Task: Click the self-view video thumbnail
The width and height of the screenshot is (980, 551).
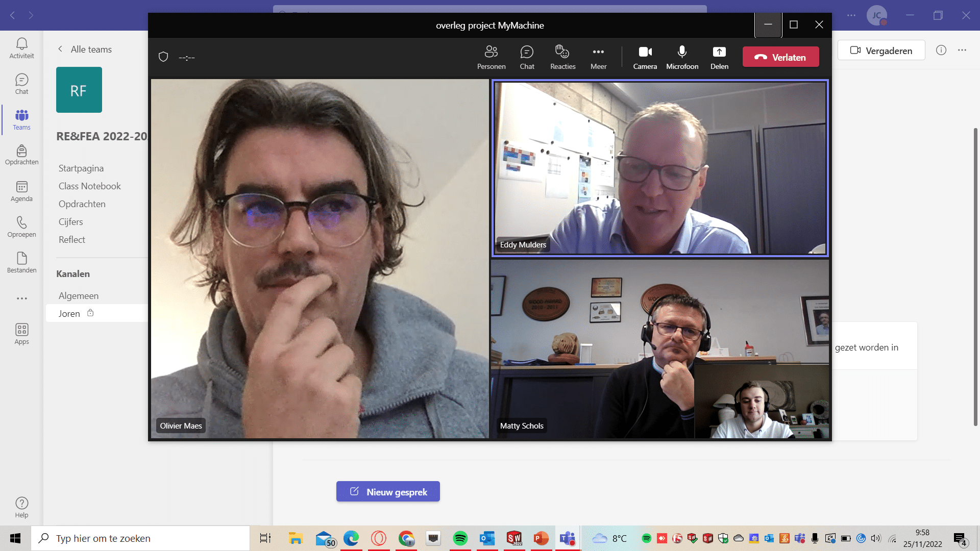Action: 762,401
